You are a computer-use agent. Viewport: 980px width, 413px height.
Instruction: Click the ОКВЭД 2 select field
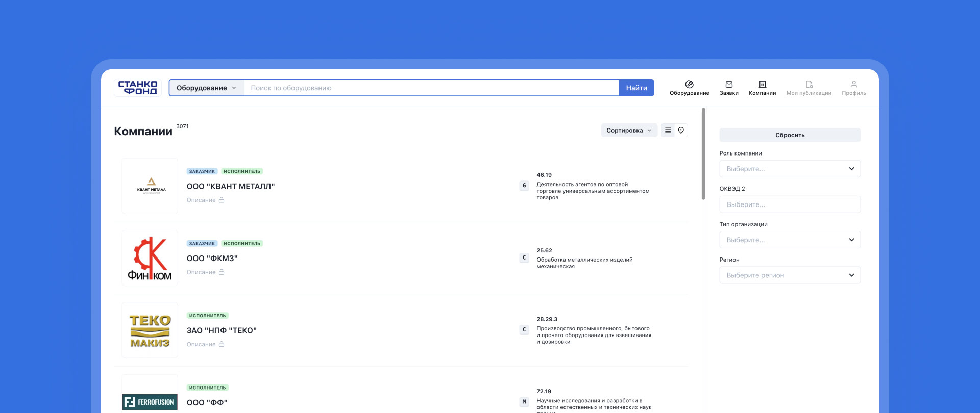tap(790, 204)
